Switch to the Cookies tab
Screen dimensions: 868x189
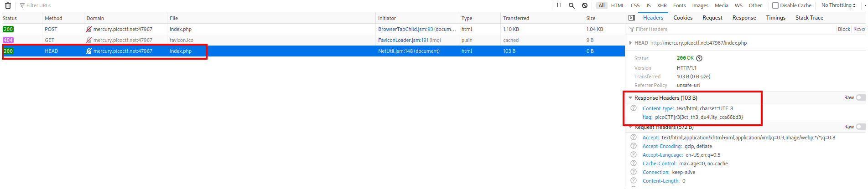pyautogui.click(x=683, y=18)
